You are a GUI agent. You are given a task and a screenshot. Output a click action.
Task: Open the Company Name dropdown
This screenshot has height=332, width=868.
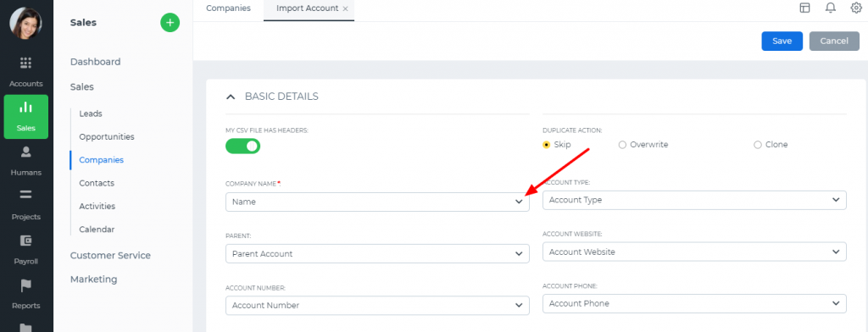point(377,202)
